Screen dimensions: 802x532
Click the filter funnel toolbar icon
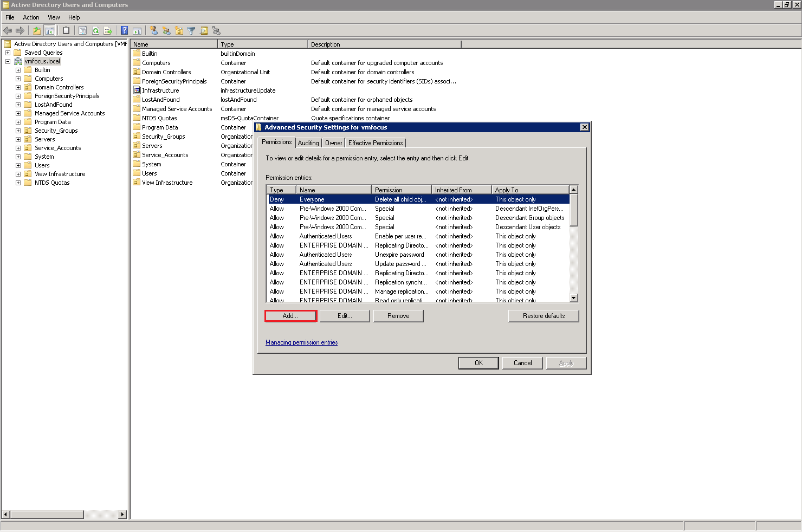coord(191,31)
